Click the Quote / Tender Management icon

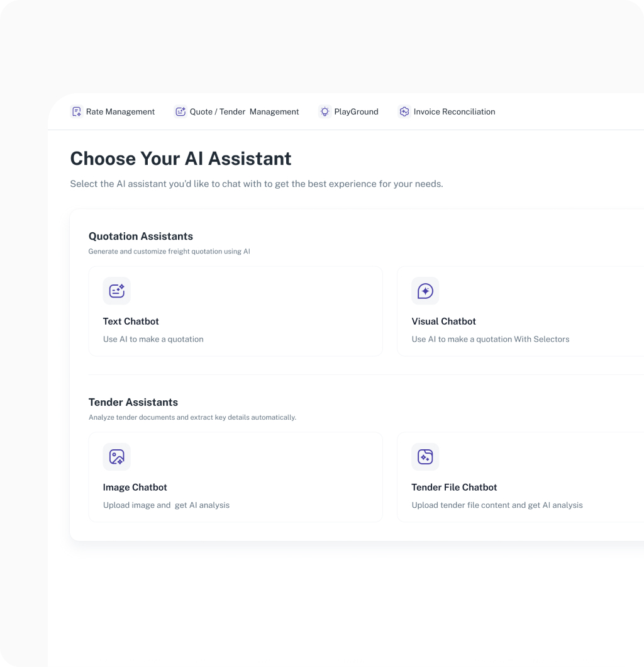tap(180, 111)
